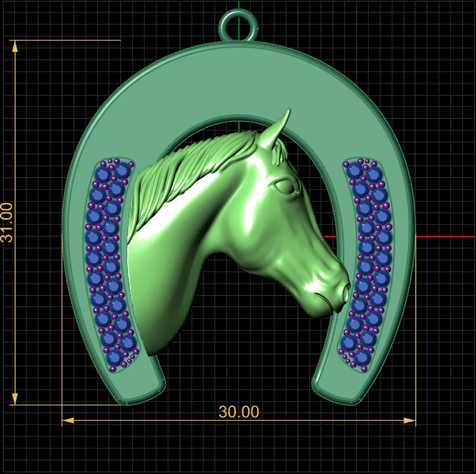This screenshot has height=474, width=476.
Task: Click the horse's nostril
Action: tap(346, 293)
